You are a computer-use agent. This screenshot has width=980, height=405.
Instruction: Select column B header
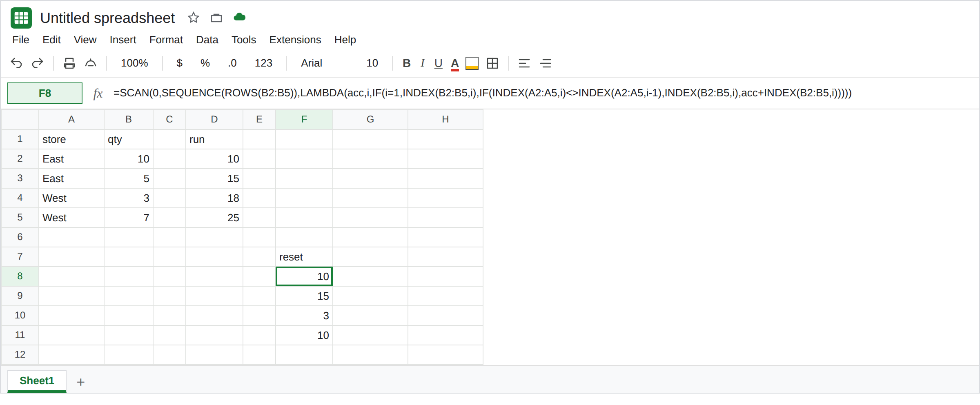coord(129,119)
